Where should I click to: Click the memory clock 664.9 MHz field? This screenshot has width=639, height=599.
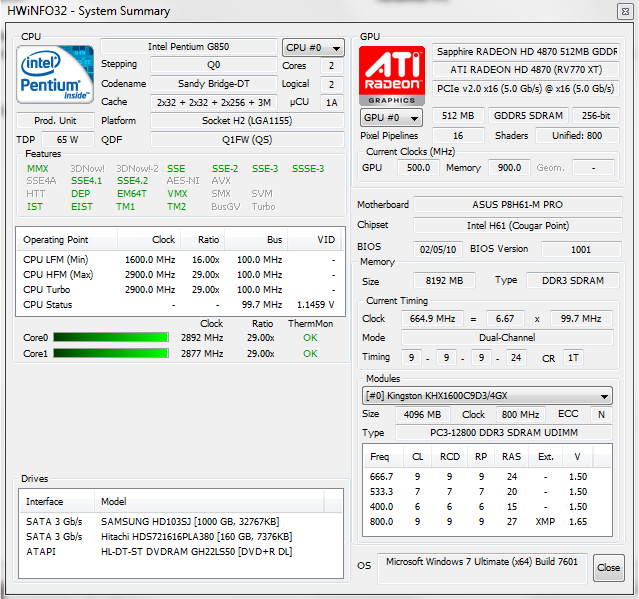432,319
